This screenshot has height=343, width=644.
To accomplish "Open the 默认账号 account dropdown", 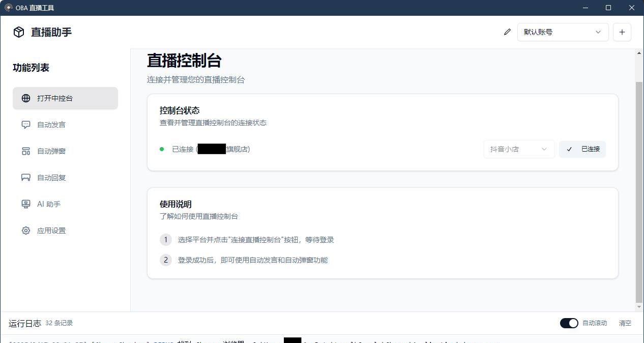I will tap(563, 32).
